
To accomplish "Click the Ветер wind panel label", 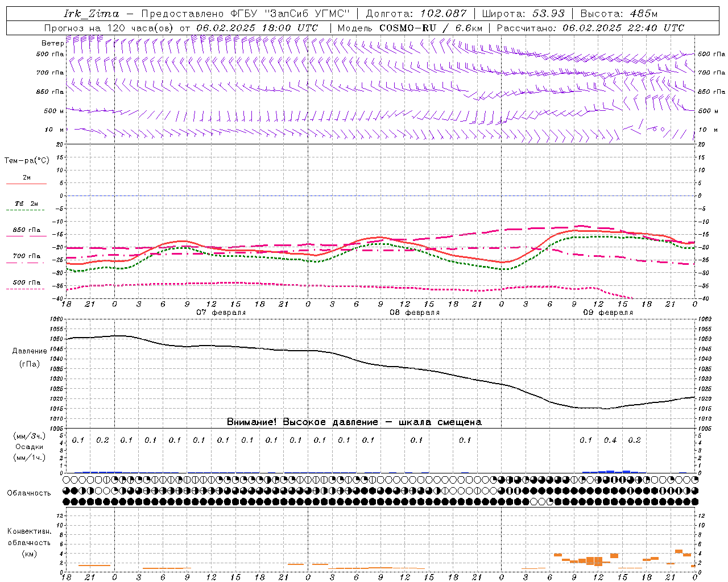I will tap(52, 43).
